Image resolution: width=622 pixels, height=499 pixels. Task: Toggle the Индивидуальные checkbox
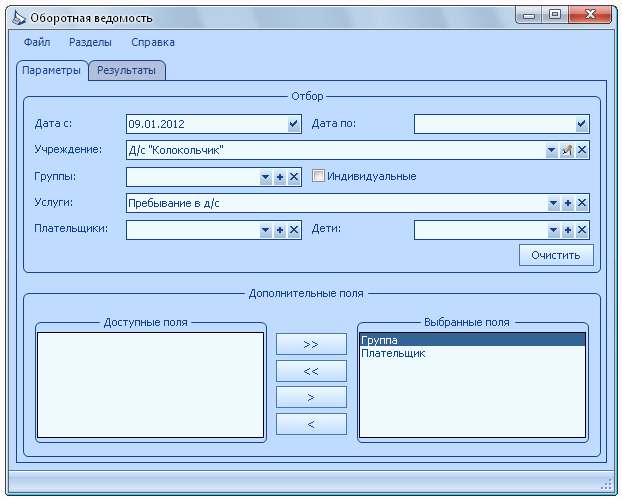pos(318,176)
